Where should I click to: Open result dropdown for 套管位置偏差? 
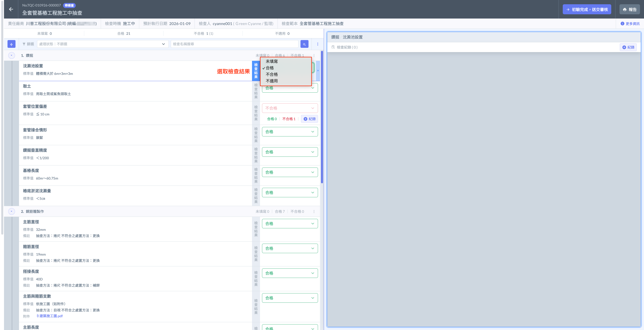pyautogui.click(x=290, y=108)
